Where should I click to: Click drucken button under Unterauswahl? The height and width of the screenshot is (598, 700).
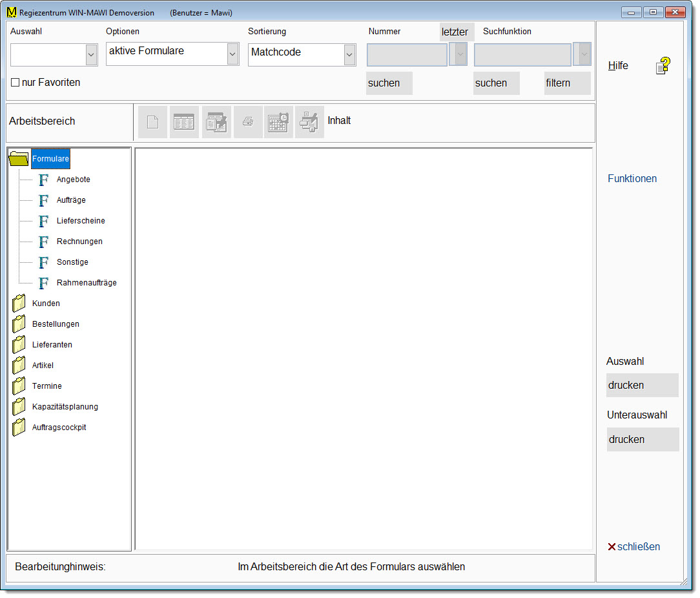click(x=643, y=440)
